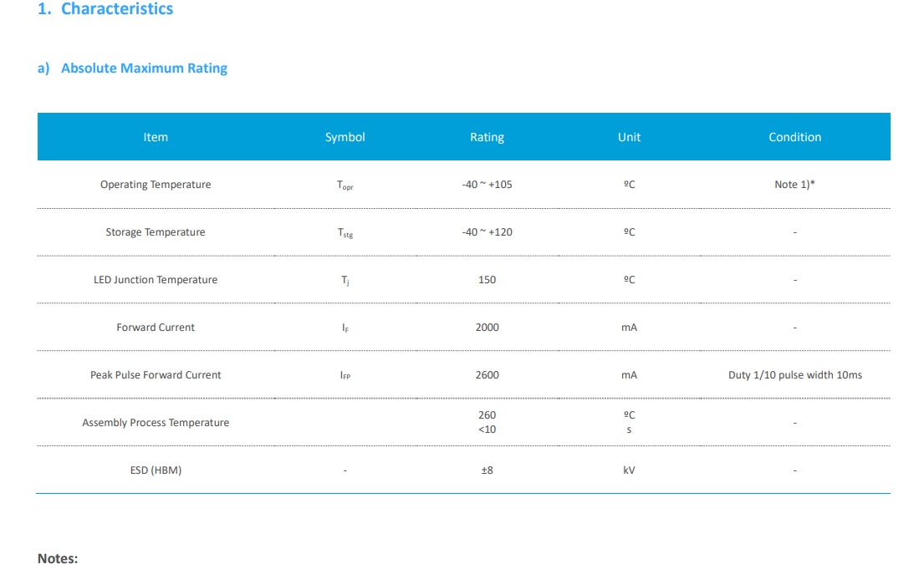
Task: Click the '1. Characteristics' heading
Action: tap(105, 9)
